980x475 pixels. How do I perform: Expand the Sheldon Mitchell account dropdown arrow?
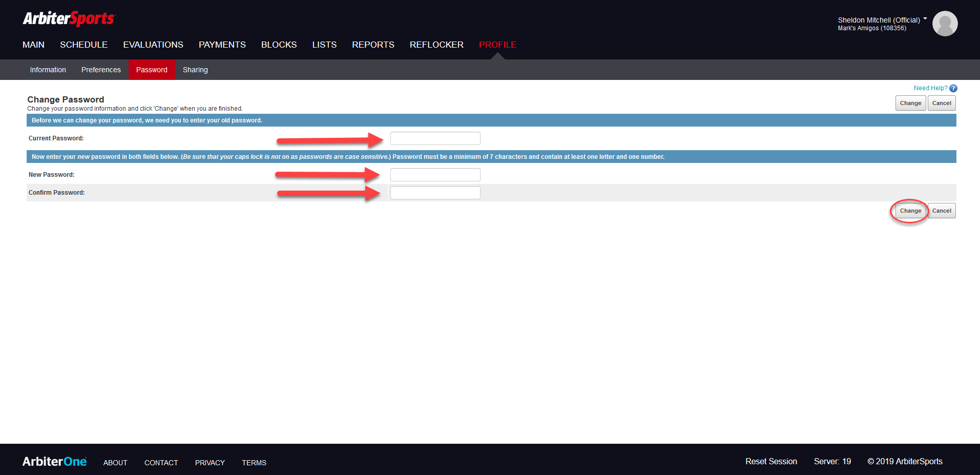[925, 18]
